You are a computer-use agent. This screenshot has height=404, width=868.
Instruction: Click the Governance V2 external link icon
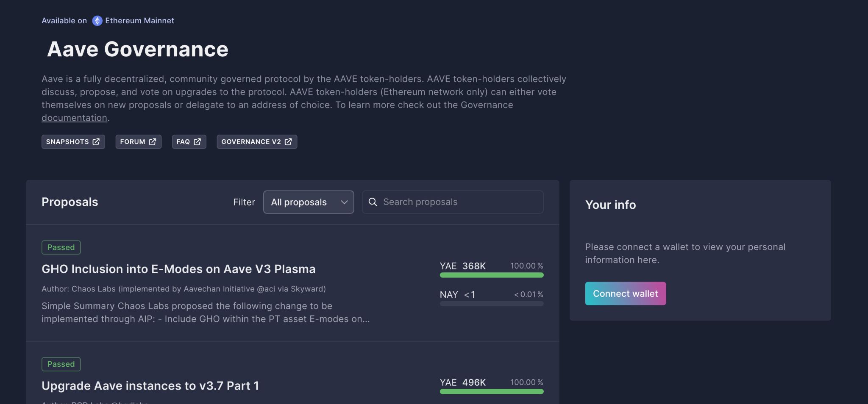click(288, 142)
